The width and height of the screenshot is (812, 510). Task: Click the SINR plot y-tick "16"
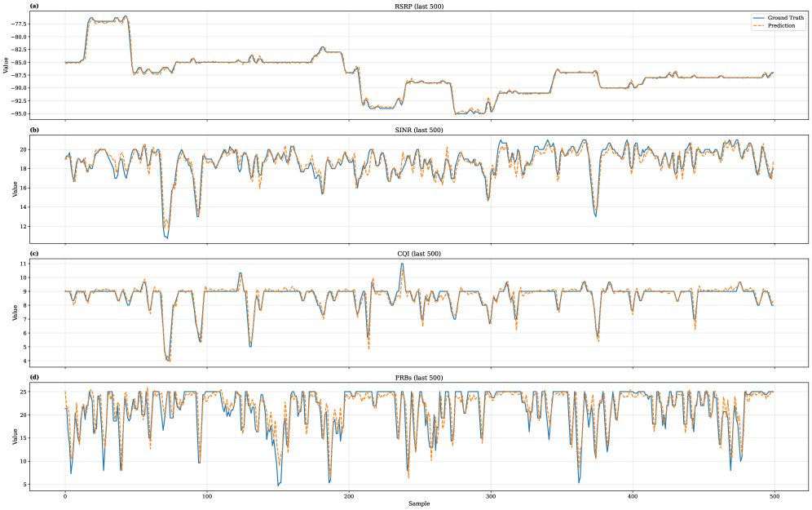tap(23, 188)
